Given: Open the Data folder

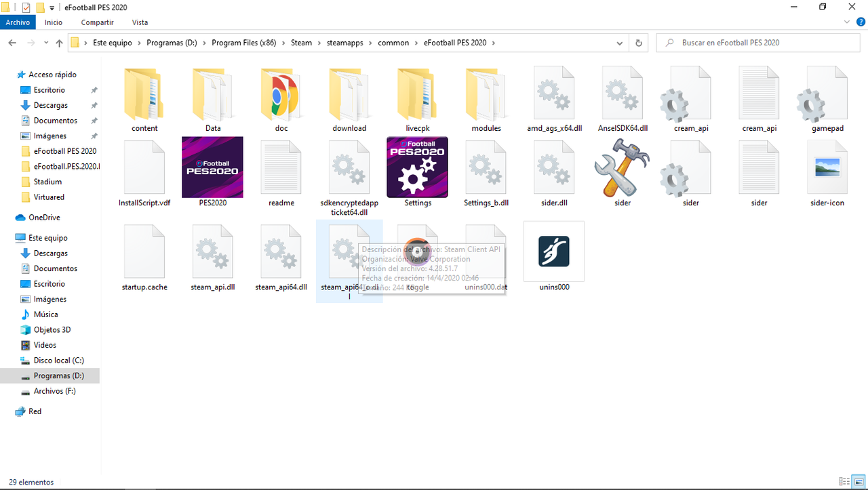Looking at the screenshot, I should tap(213, 100).
